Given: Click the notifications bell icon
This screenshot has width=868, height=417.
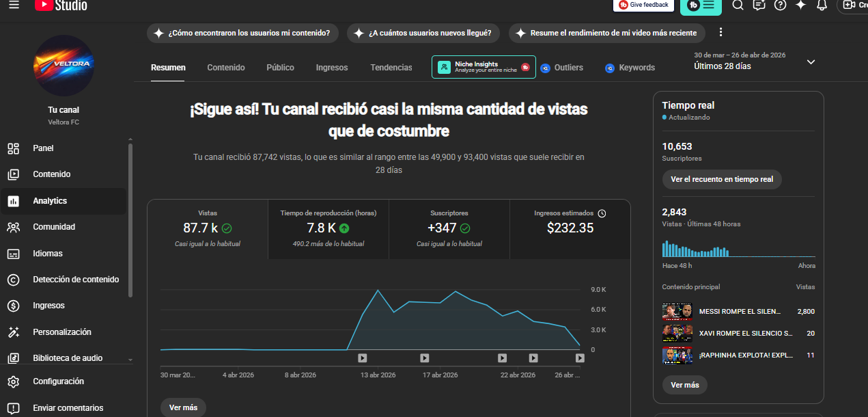Looking at the screenshot, I should [822, 5].
